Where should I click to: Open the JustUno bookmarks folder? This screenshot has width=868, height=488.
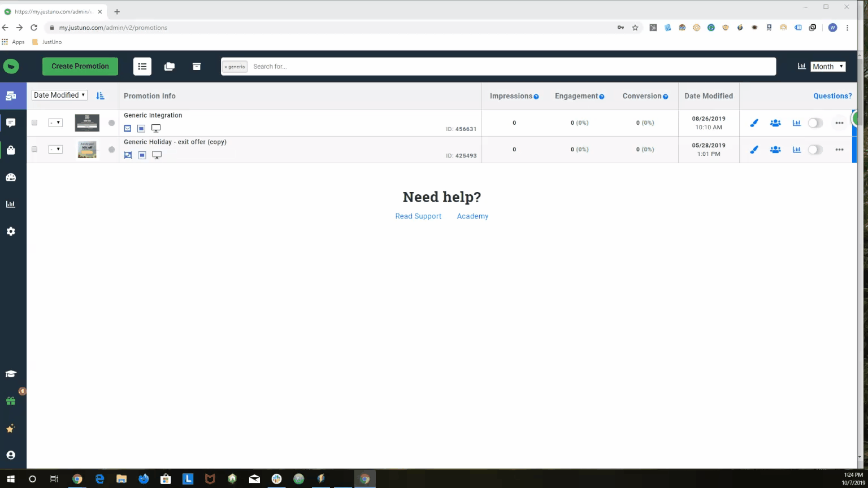[x=47, y=42]
